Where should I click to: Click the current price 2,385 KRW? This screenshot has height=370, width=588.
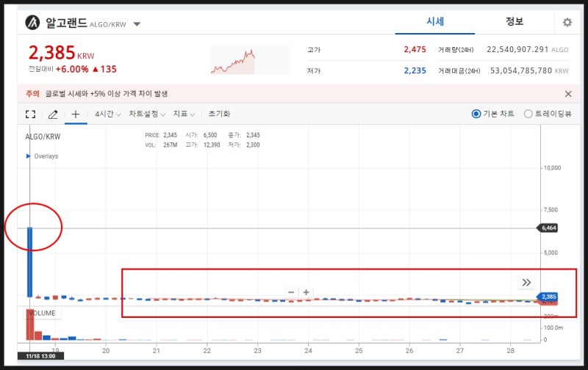(x=61, y=52)
